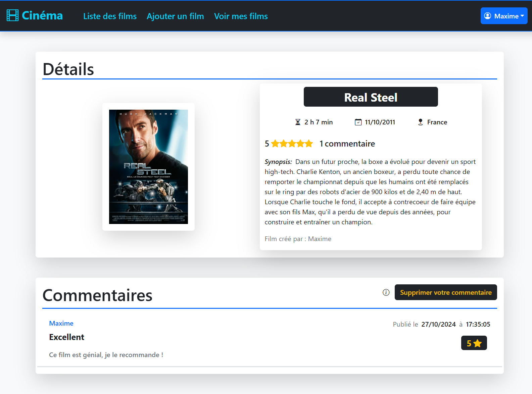
Task: Click the Détails heading
Action: pos(68,69)
